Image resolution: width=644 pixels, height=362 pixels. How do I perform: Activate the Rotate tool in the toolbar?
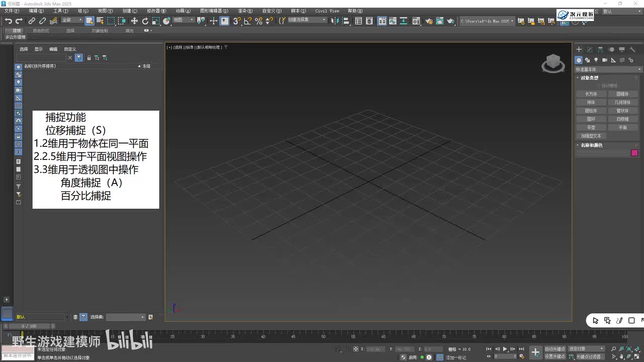point(145,21)
